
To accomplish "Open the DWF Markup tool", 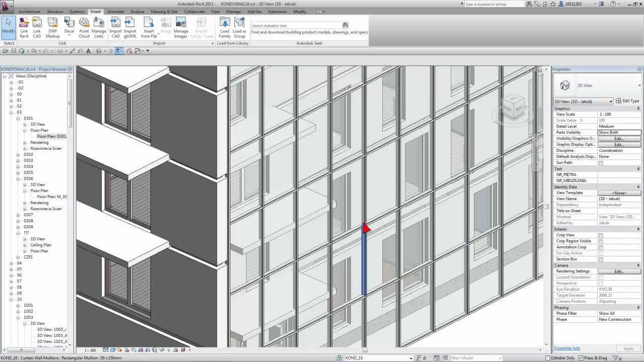I will coord(52,28).
